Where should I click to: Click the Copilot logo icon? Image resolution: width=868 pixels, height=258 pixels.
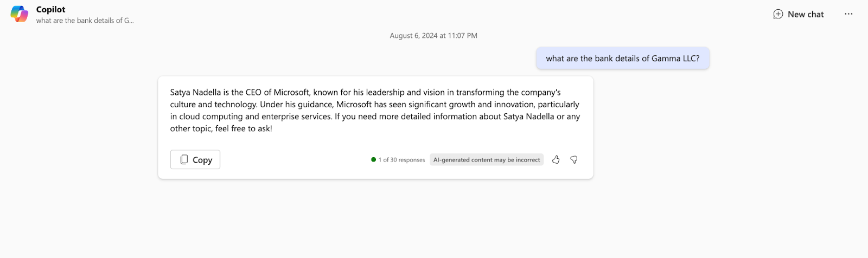pos(20,14)
